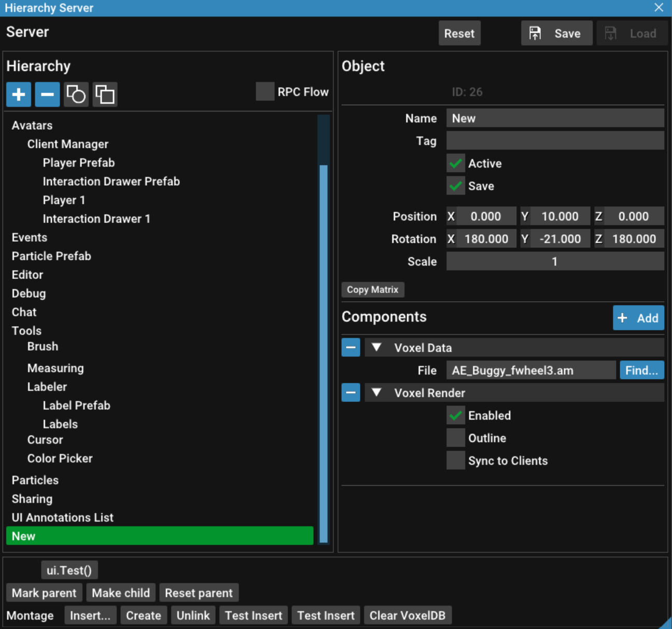Save the server hierarchy
672x629 pixels.
(556, 33)
